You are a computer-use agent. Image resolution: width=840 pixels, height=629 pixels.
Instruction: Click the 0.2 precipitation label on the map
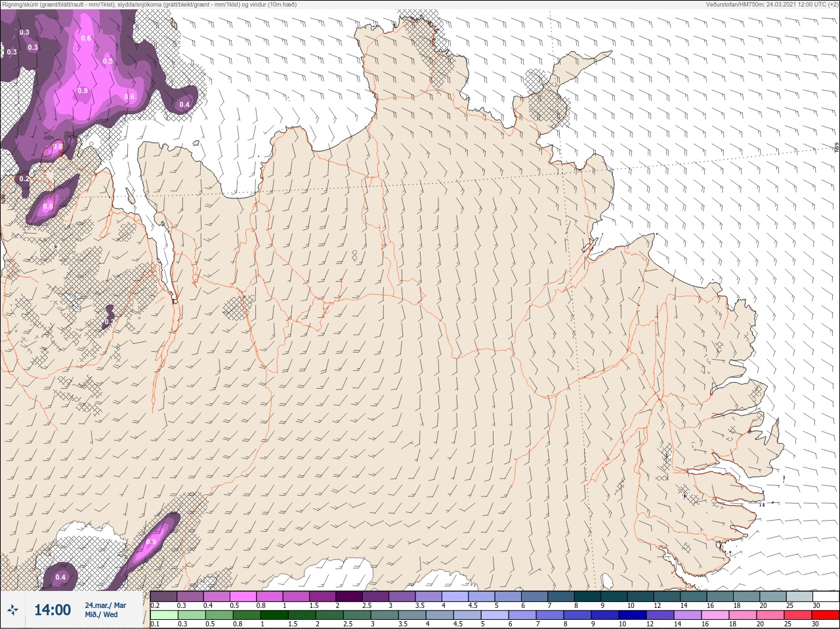(x=24, y=179)
